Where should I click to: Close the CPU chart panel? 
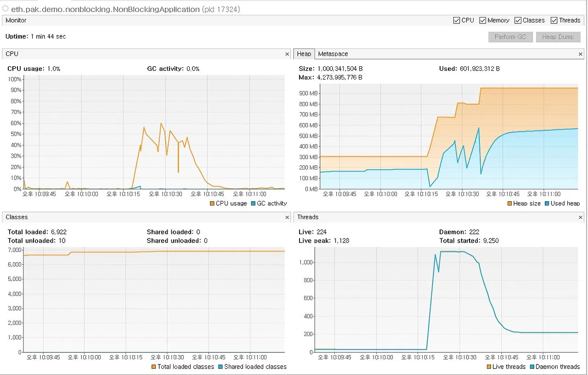(x=287, y=54)
